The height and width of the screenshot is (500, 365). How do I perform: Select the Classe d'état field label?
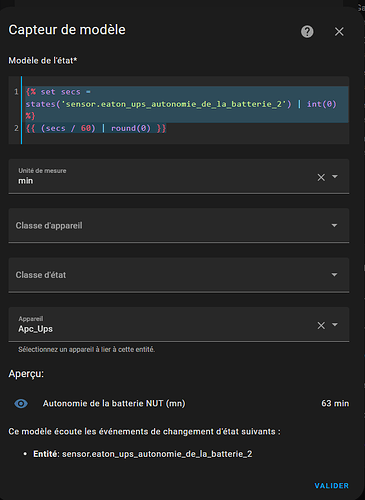[x=41, y=275]
